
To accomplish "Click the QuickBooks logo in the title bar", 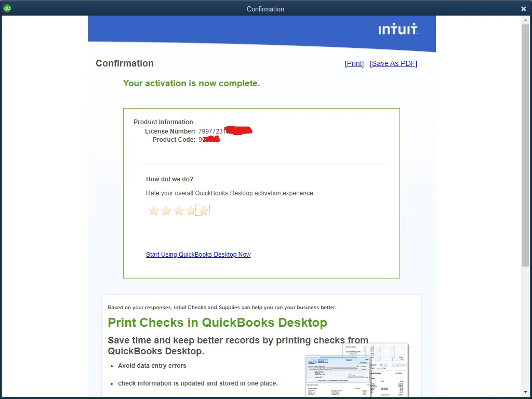I will [7, 8].
